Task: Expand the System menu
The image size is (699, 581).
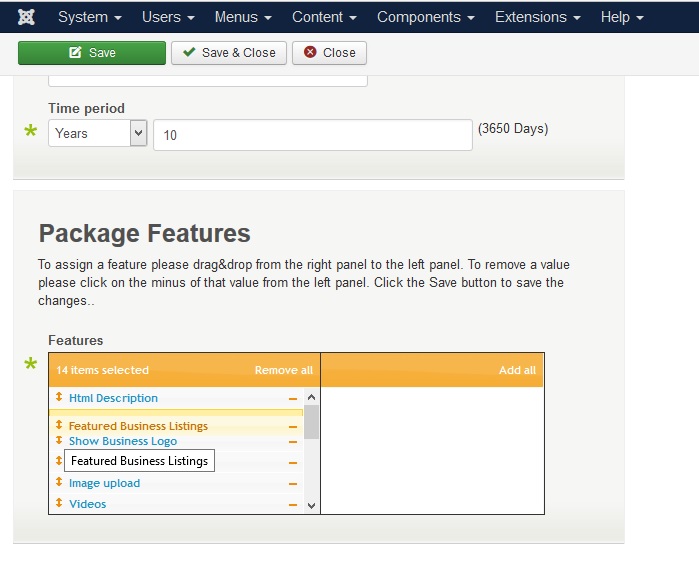Action: (90, 17)
